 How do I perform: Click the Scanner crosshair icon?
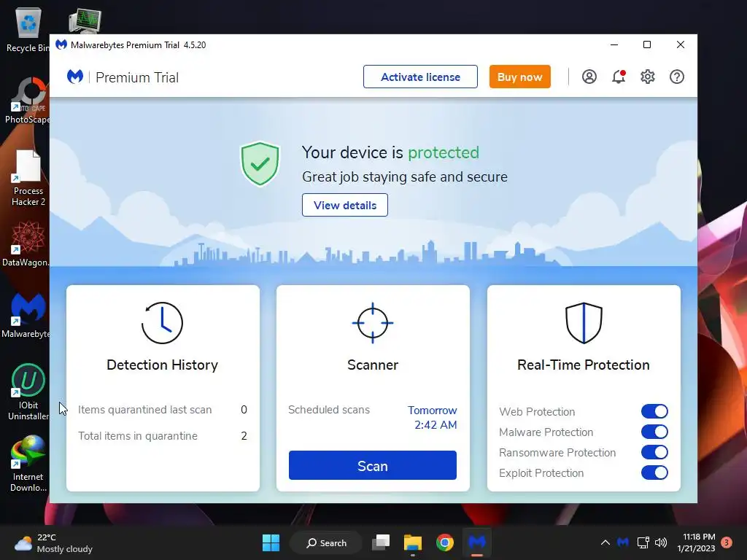point(373,323)
